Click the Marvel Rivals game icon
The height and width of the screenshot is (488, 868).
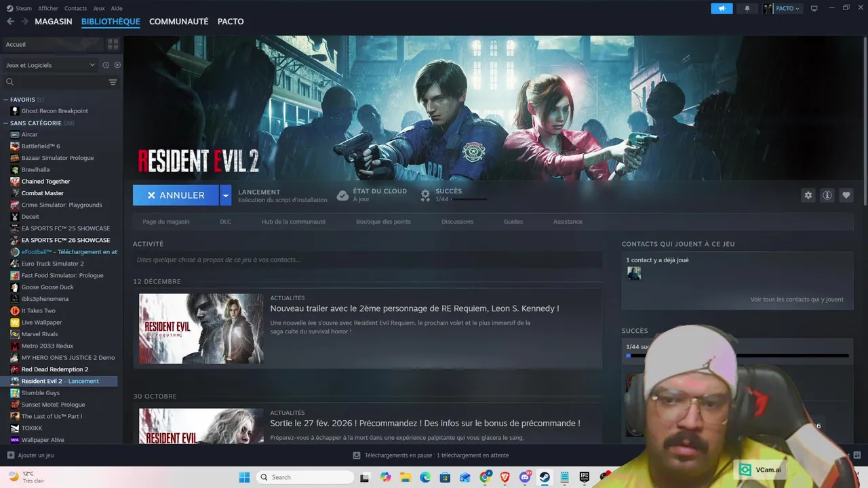tap(15, 334)
